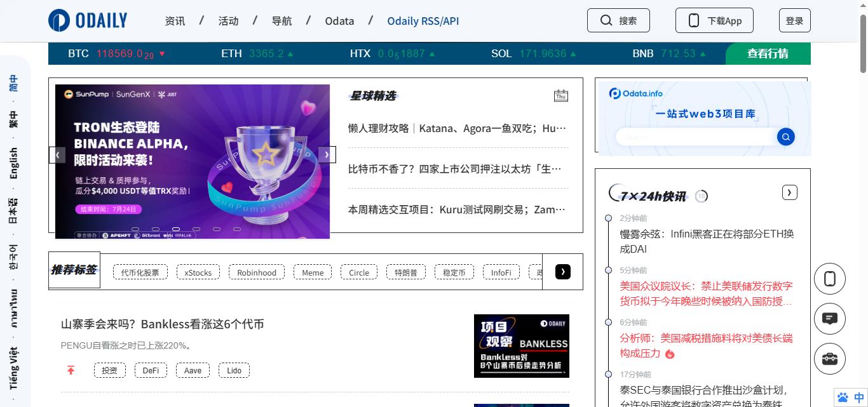This screenshot has height=407, width=868.
Task: Select the Circle tag
Action: point(359,272)
